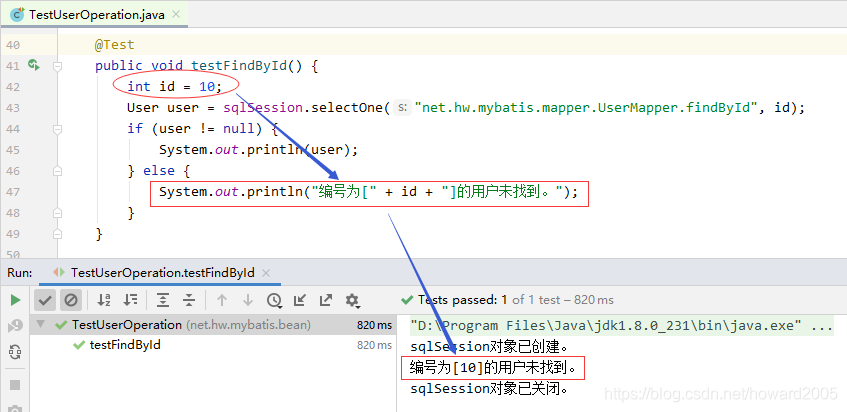Screen dimensions: 847x412
Task: Click the Rerun Failed Tests icon
Action: (15, 326)
